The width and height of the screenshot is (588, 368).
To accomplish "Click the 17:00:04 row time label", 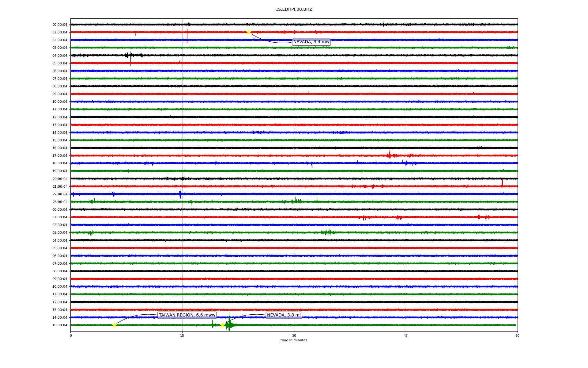I will tap(60, 156).
